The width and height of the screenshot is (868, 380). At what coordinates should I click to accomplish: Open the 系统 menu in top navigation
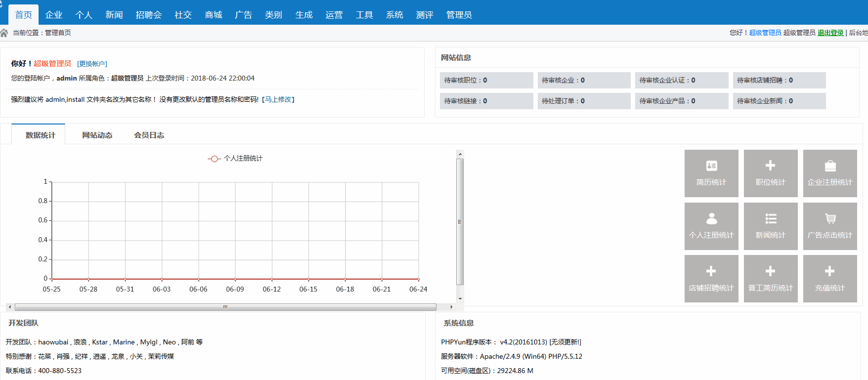click(394, 15)
